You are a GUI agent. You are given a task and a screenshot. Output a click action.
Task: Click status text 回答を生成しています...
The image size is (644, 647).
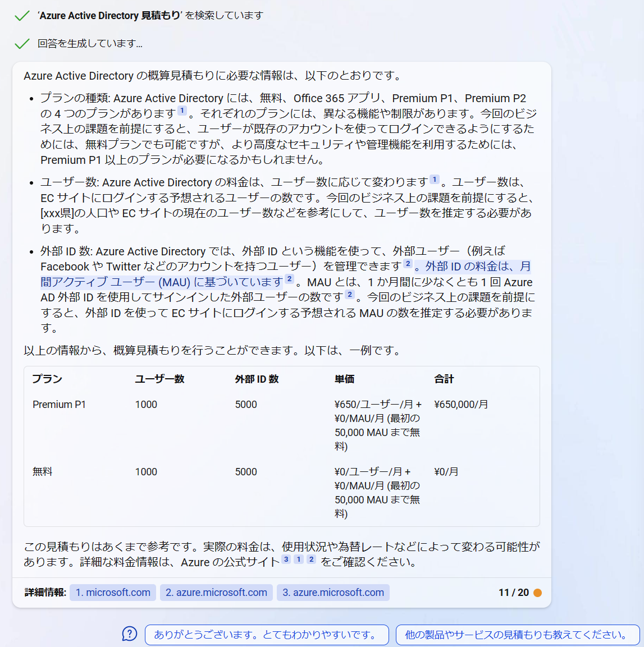pyautogui.click(x=90, y=43)
